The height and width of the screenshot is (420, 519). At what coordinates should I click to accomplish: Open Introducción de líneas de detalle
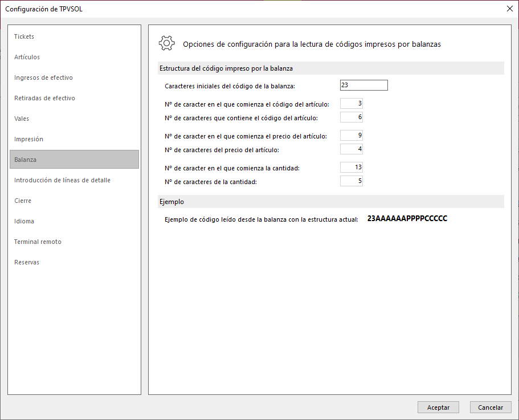(74, 180)
